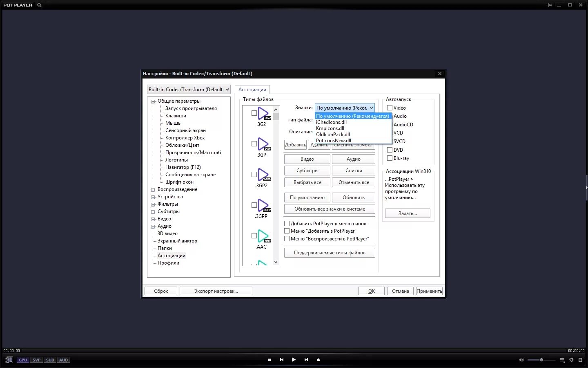Viewport: 588px width, 368px height.
Task: Choose "По умолчанию (Рекомендуется)" in the icons list
Action: 353,116
